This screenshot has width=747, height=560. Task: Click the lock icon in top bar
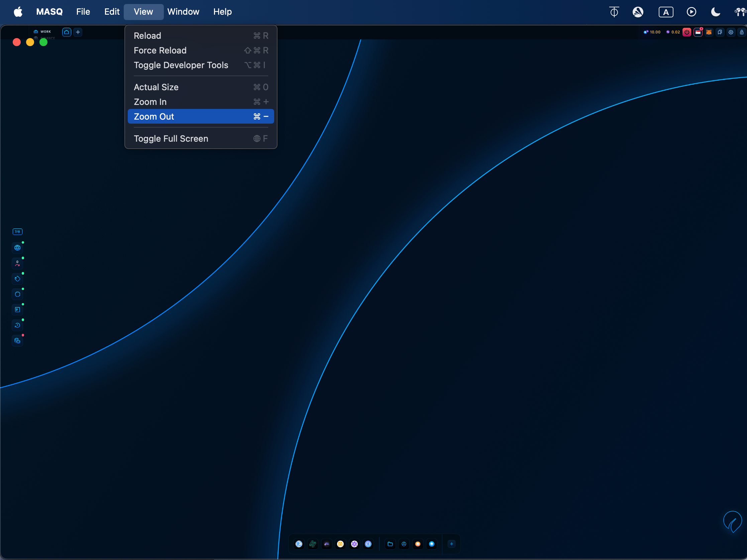coord(742,32)
